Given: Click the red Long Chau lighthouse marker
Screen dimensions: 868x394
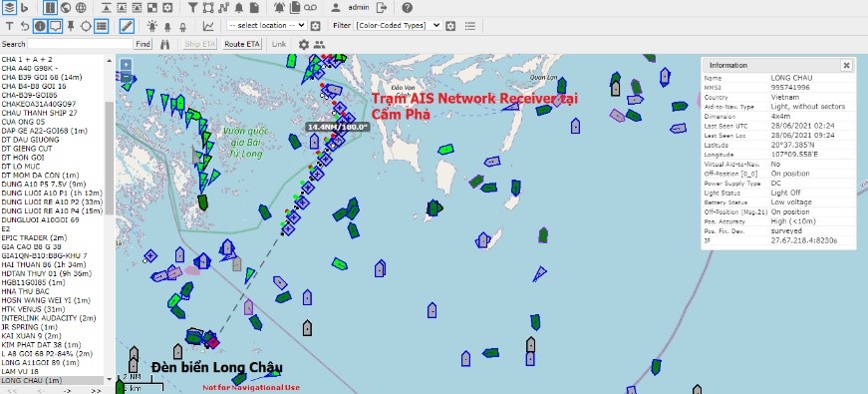Looking at the screenshot, I should click(x=213, y=342).
